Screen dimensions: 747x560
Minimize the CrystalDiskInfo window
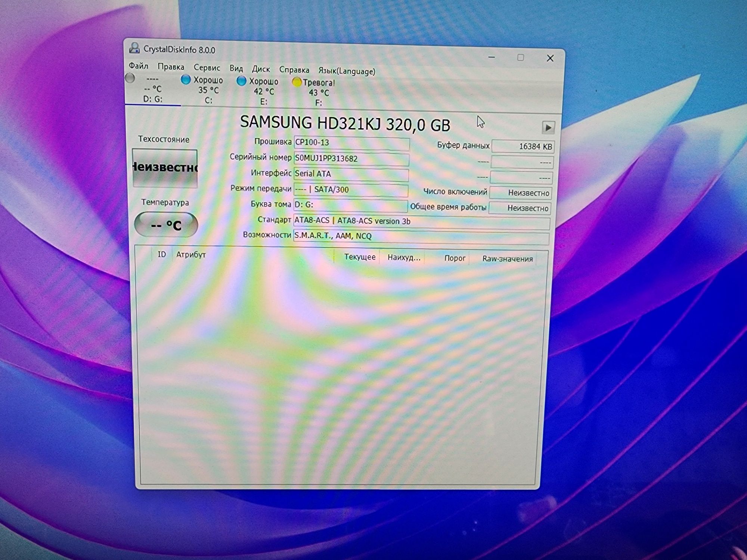(492, 57)
